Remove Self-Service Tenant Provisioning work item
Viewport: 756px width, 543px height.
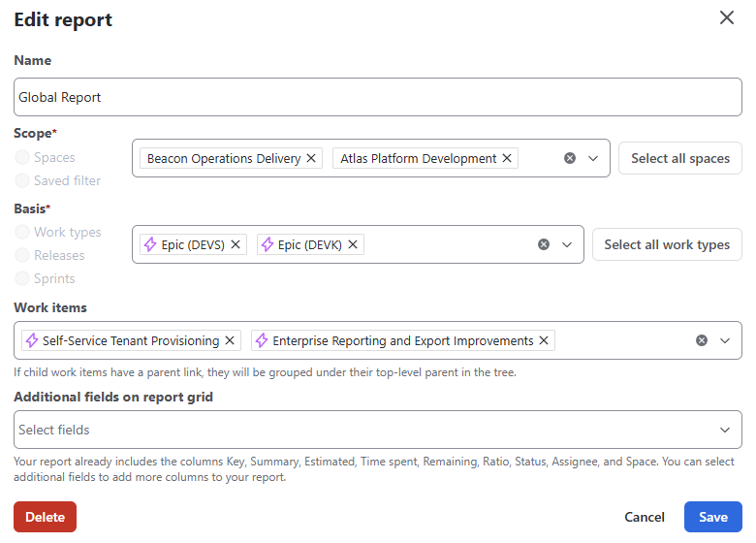[x=230, y=340]
